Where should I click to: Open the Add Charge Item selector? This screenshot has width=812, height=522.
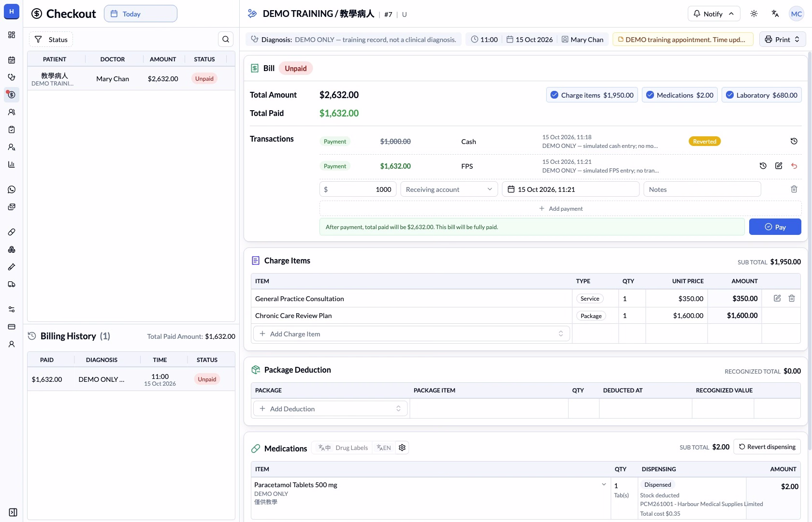click(411, 333)
